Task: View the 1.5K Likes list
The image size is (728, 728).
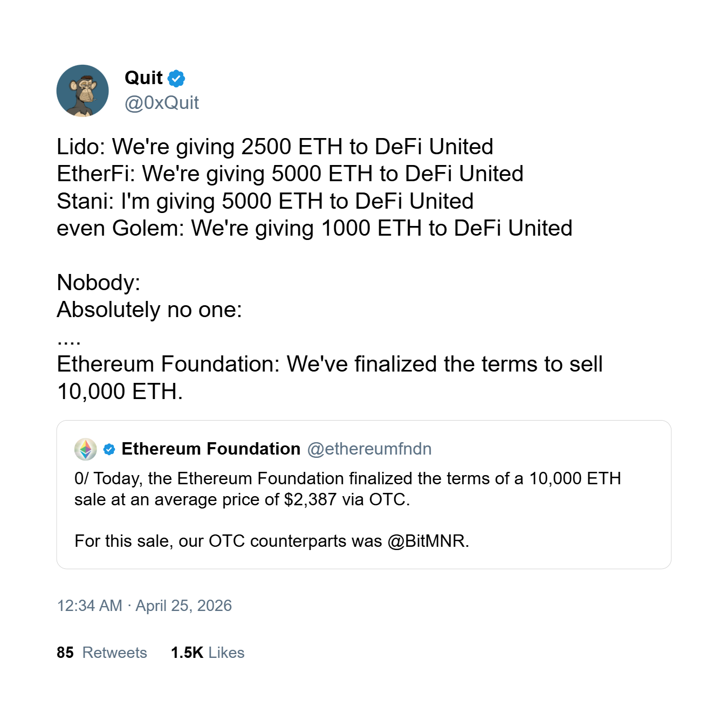Action: [x=208, y=653]
